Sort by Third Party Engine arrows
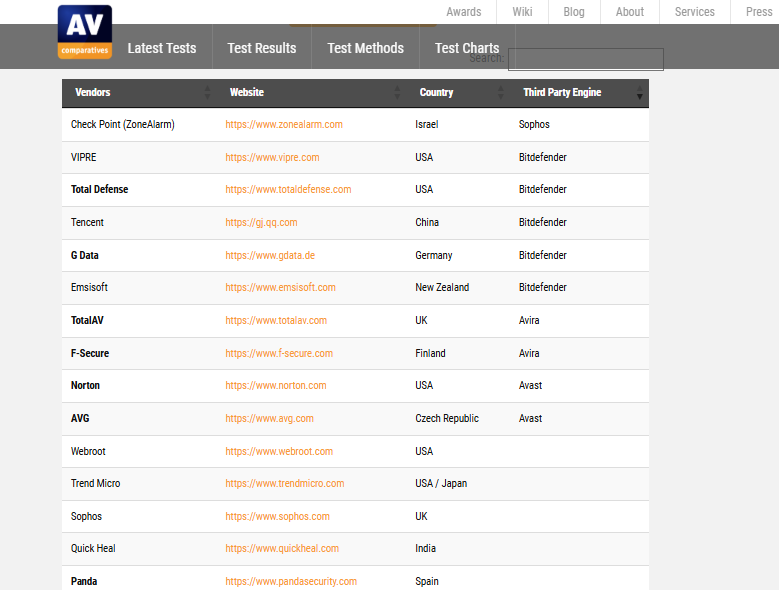 pyautogui.click(x=639, y=92)
